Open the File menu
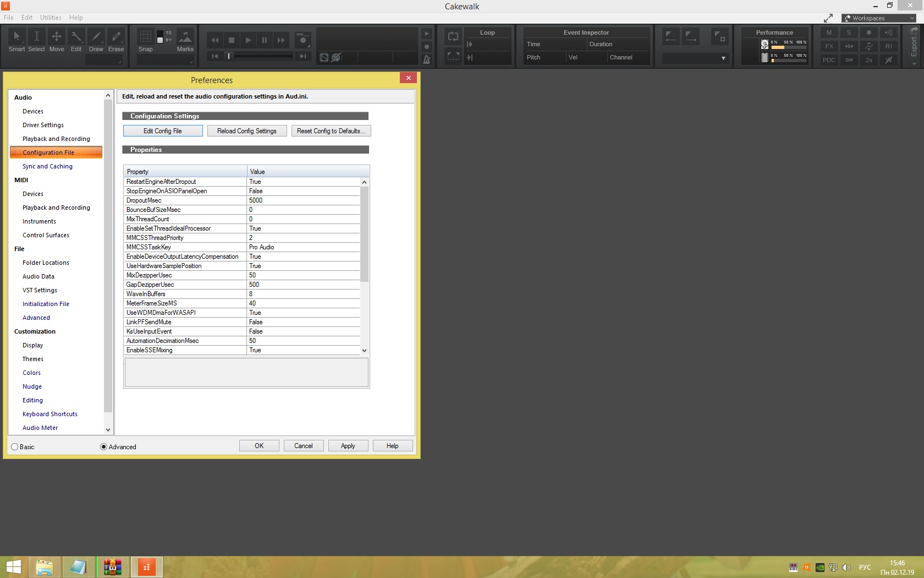The image size is (924, 578). tap(9, 18)
